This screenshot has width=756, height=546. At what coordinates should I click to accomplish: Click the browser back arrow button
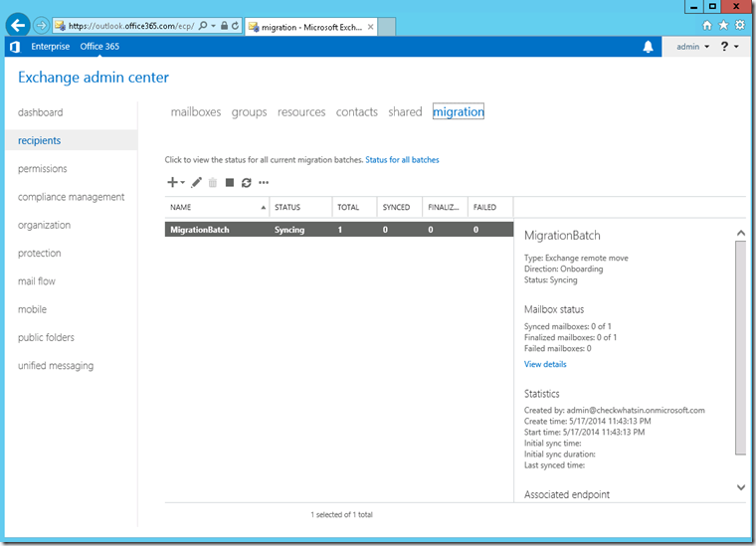[x=18, y=25]
